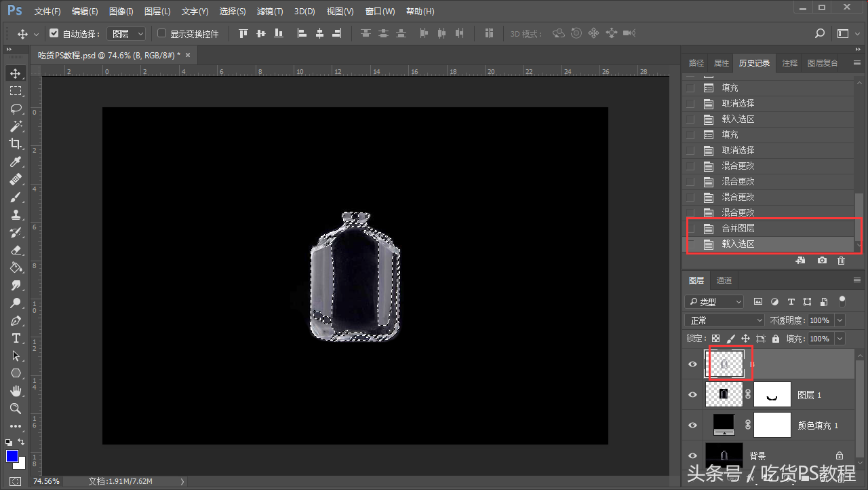Hide the 背景 layer
This screenshot has width=868, height=490.
692,456
